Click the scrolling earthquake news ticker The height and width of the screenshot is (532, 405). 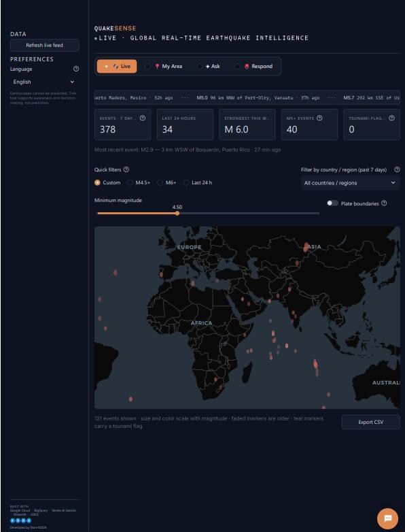(x=247, y=97)
